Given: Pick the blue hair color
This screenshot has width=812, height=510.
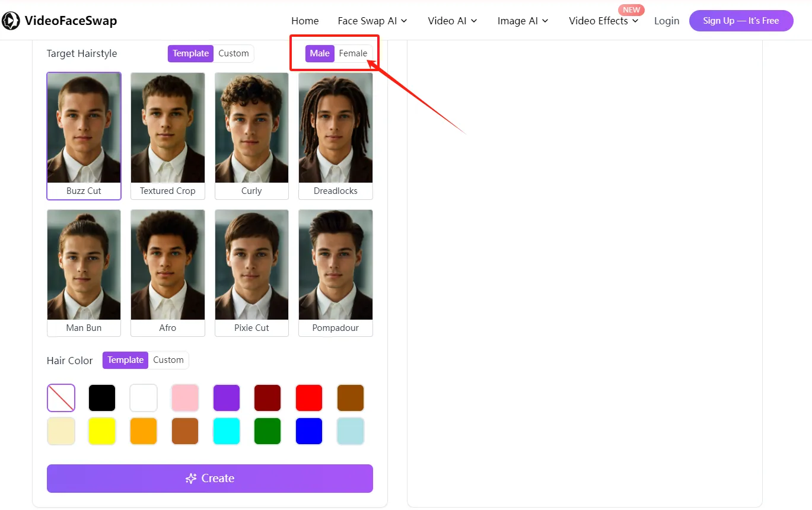Looking at the screenshot, I should pyautogui.click(x=309, y=431).
